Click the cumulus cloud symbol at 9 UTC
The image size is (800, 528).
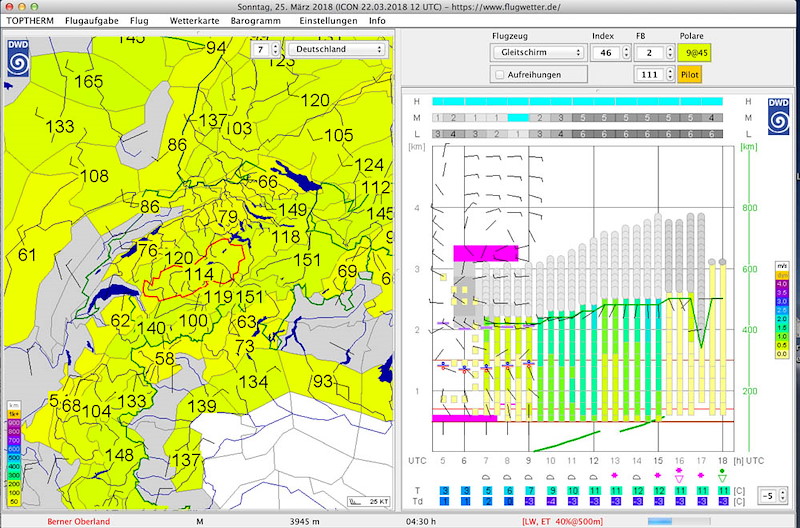pyautogui.click(x=529, y=477)
